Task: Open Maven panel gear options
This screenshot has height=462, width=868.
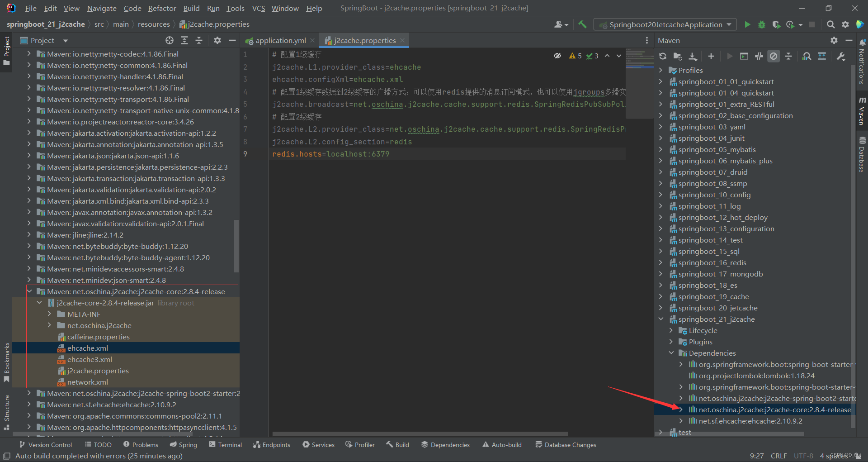Action: point(834,40)
